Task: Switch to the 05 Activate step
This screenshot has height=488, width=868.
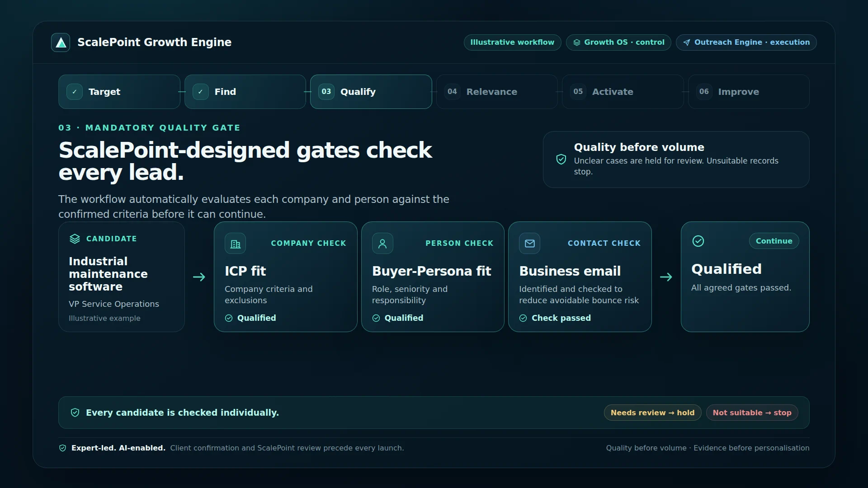Action: click(623, 92)
